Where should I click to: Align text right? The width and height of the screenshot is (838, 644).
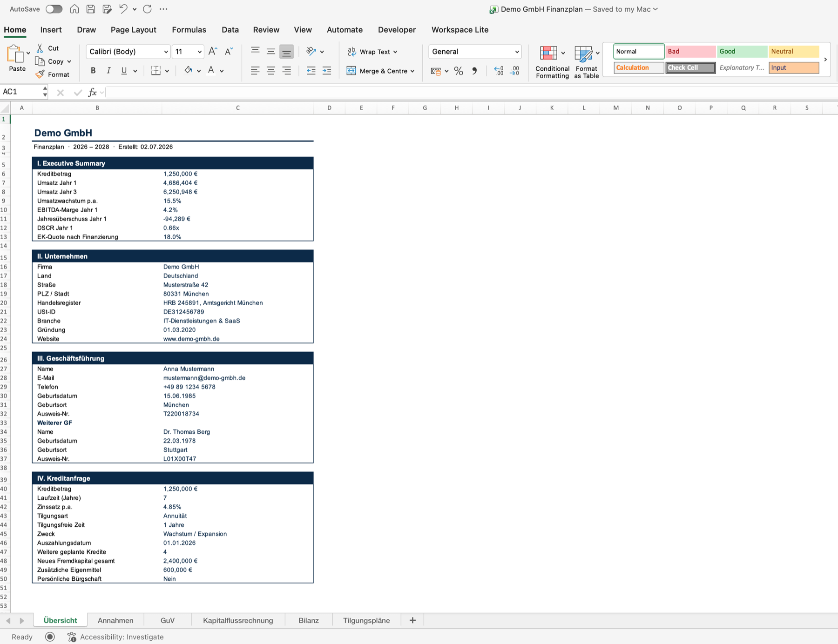(287, 71)
